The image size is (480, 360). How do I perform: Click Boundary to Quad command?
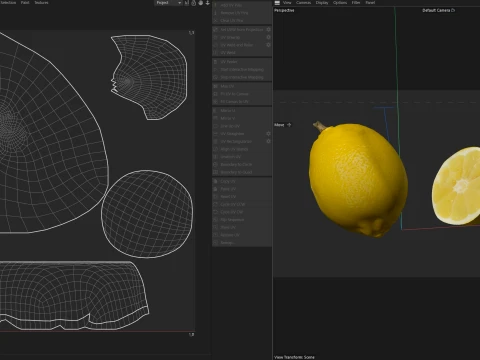pyautogui.click(x=242, y=172)
